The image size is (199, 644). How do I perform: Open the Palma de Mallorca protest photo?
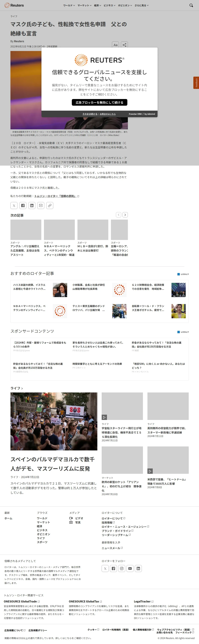[54, 421]
